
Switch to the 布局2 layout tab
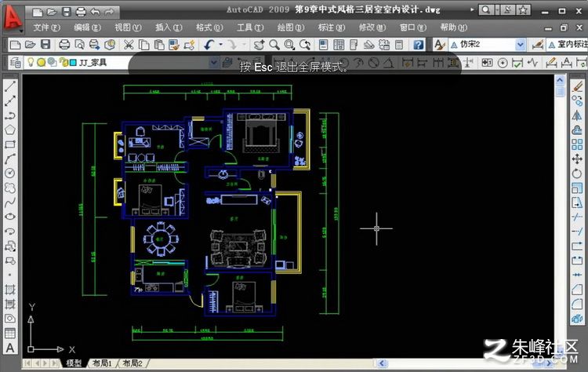coord(132,363)
